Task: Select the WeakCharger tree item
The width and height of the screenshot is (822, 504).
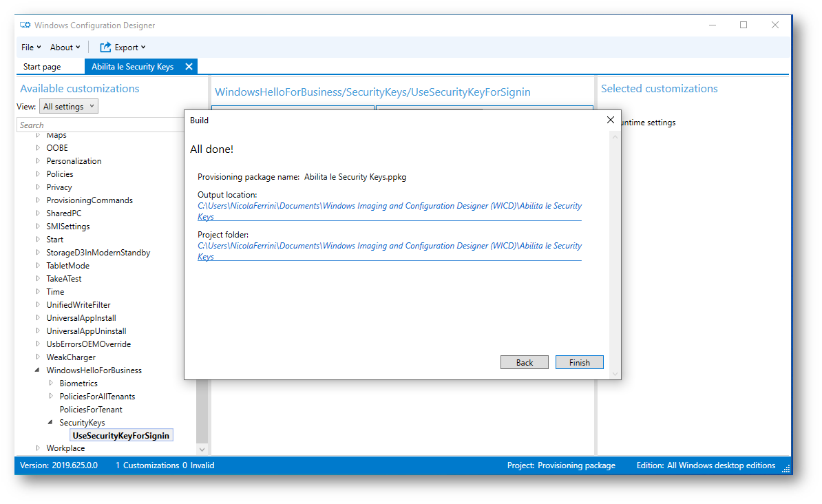Action: [71, 357]
